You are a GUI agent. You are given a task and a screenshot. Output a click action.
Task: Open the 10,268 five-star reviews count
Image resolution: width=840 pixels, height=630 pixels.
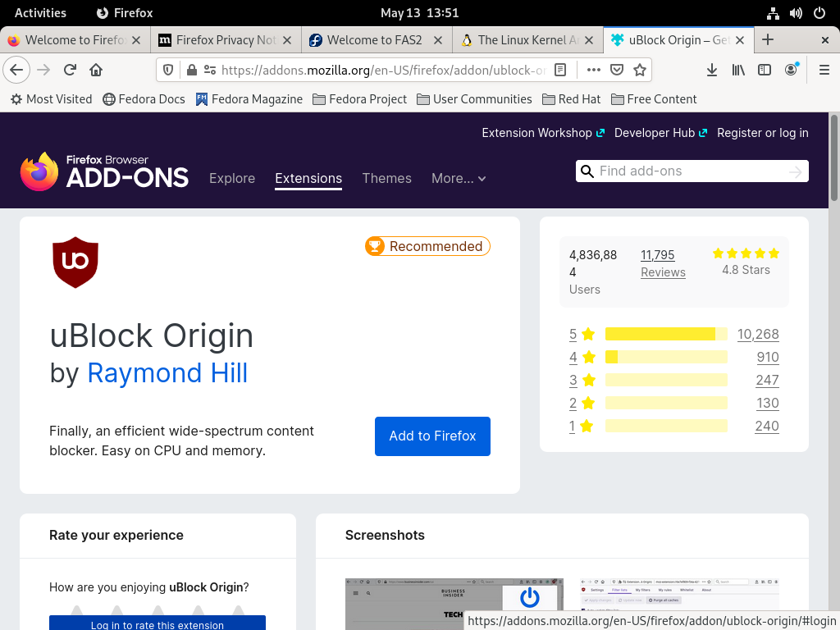tap(758, 335)
